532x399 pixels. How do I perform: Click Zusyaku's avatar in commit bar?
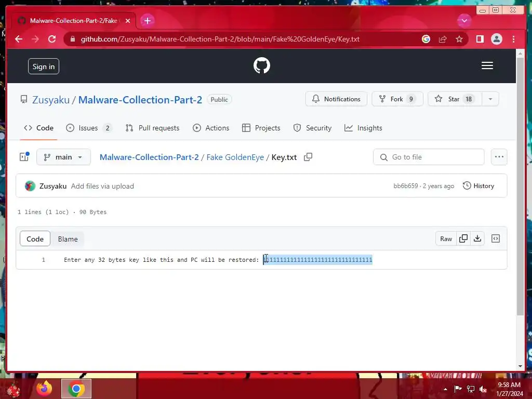tap(30, 186)
